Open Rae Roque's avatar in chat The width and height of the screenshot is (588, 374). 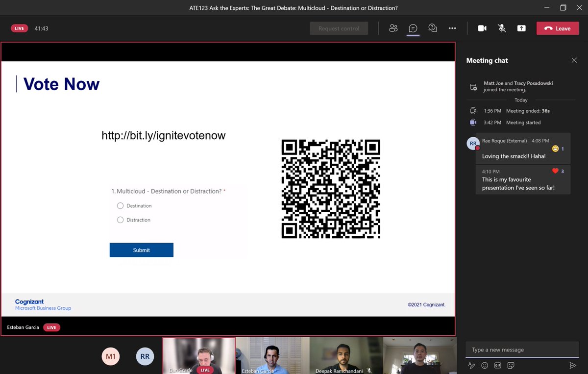point(473,144)
